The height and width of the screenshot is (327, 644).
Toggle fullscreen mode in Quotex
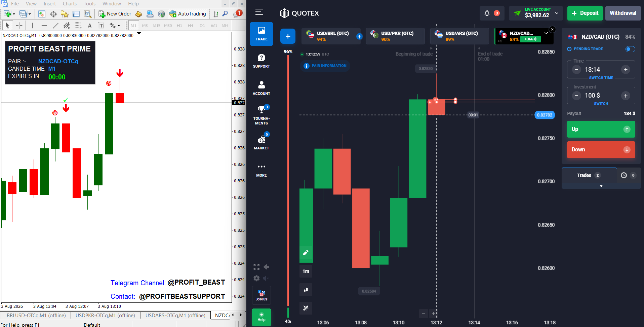coord(256,267)
